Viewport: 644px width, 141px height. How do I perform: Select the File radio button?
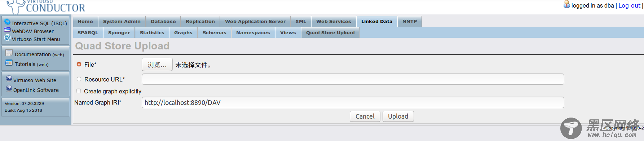79,64
